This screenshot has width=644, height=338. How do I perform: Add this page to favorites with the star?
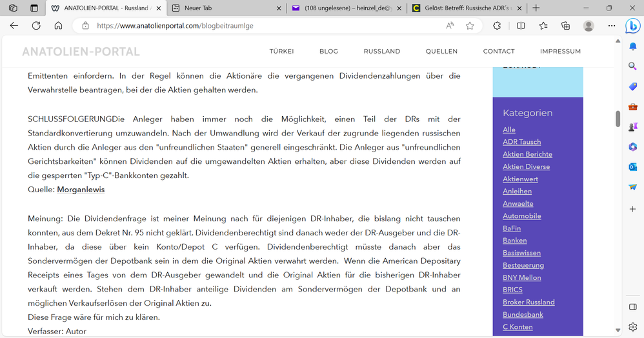470,25
